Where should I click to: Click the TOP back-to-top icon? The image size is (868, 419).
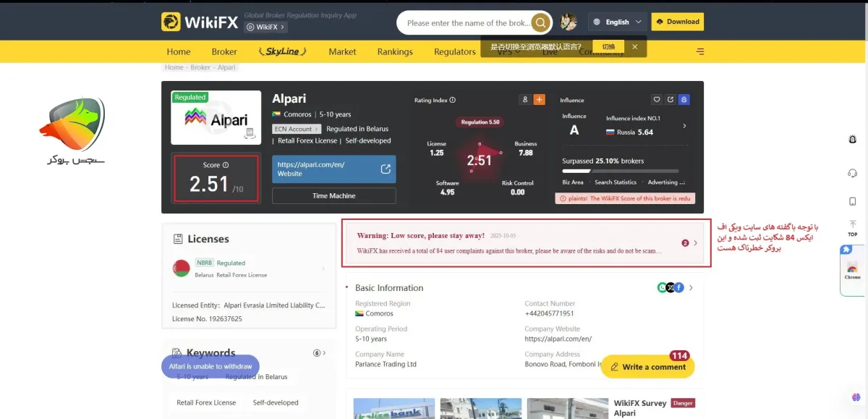click(852, 228)
